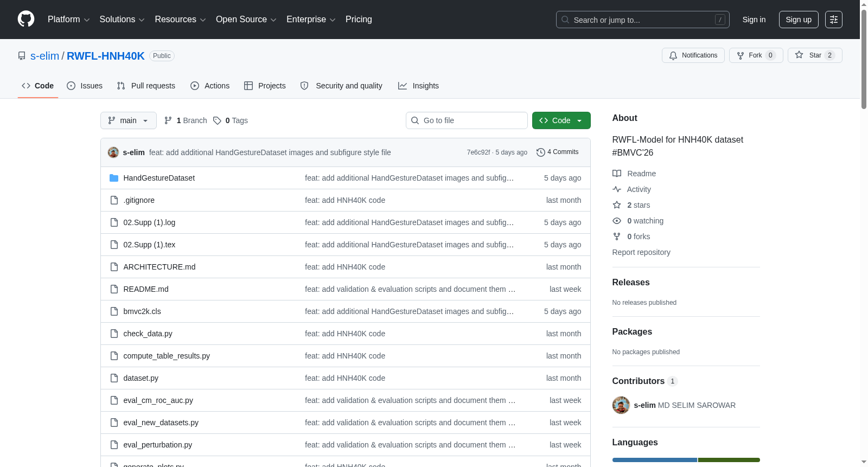Click the repository icon beside s-elim

click(22, 56)
